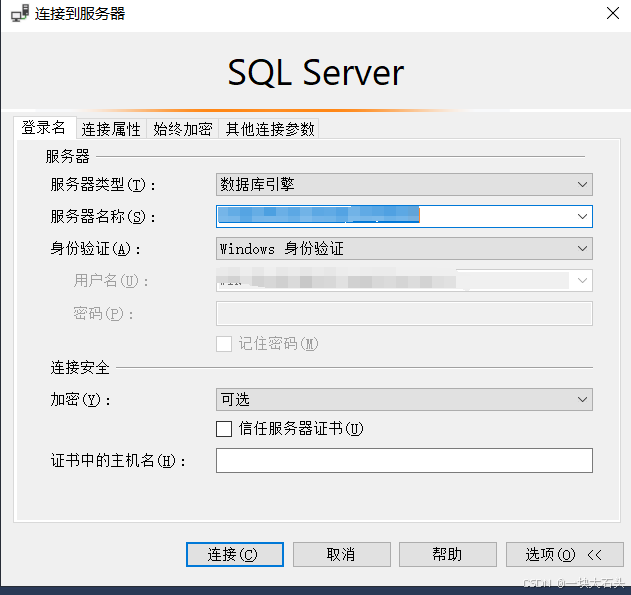Click the disabled 用户名 combo box
Screen dimensions: 631x595
404,280
